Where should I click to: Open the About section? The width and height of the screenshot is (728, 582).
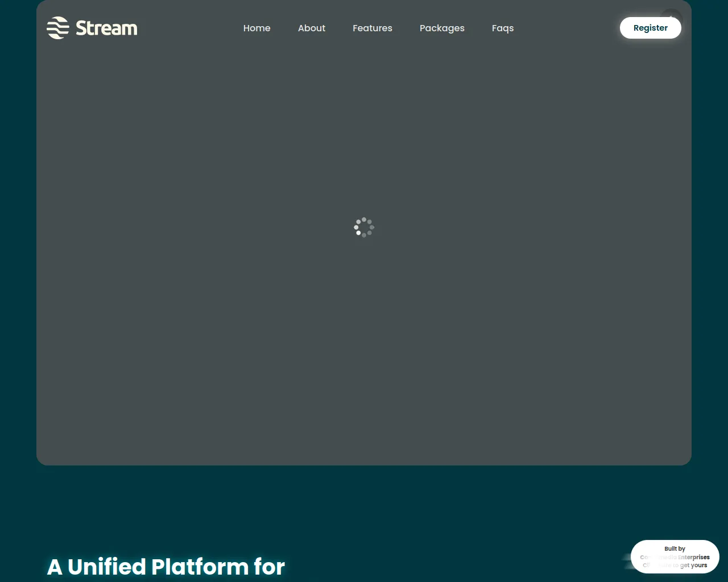(312, 28)
